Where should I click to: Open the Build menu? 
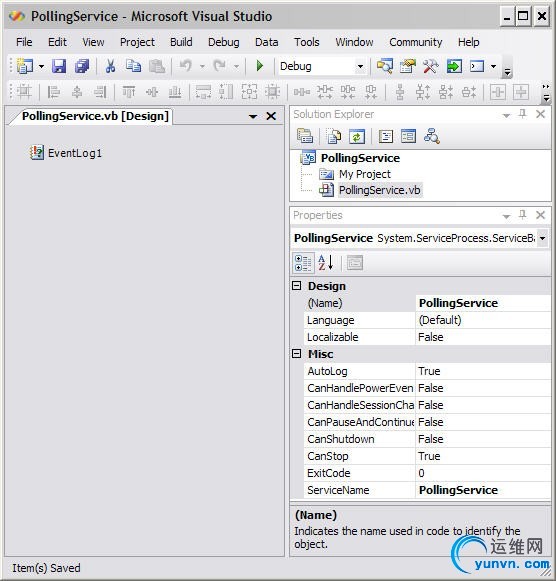click(181, 42)
